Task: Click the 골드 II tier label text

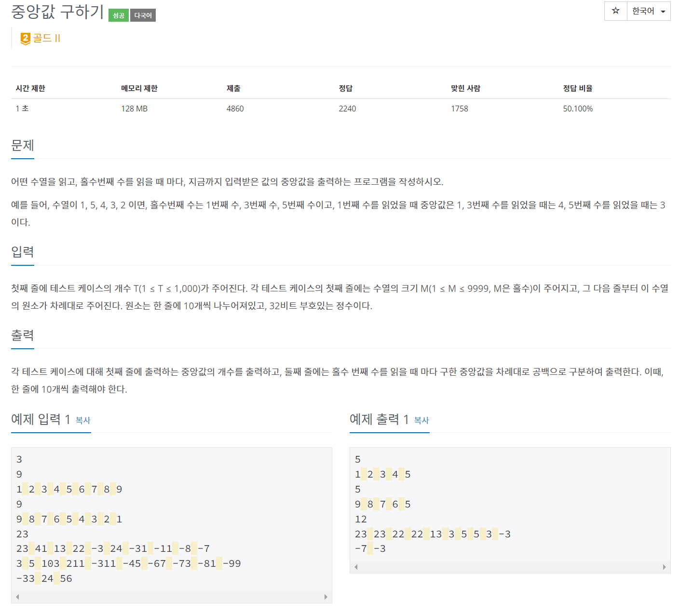Action: point(46,38)
